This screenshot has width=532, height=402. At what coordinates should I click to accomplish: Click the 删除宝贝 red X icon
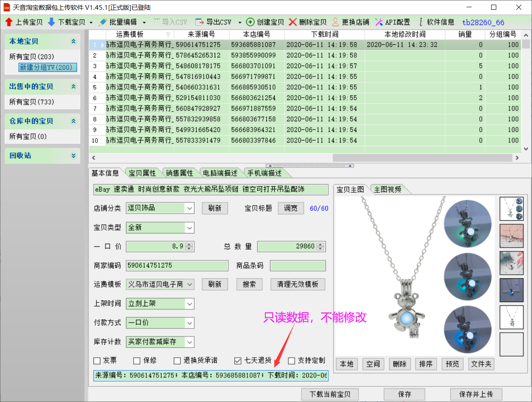[293, 22]
